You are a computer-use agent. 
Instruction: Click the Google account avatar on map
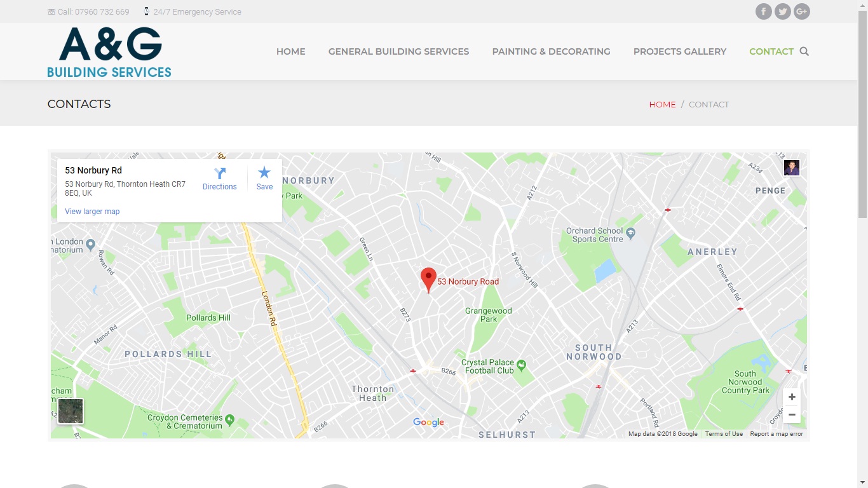pyautogui.click(x=791, y=168)
